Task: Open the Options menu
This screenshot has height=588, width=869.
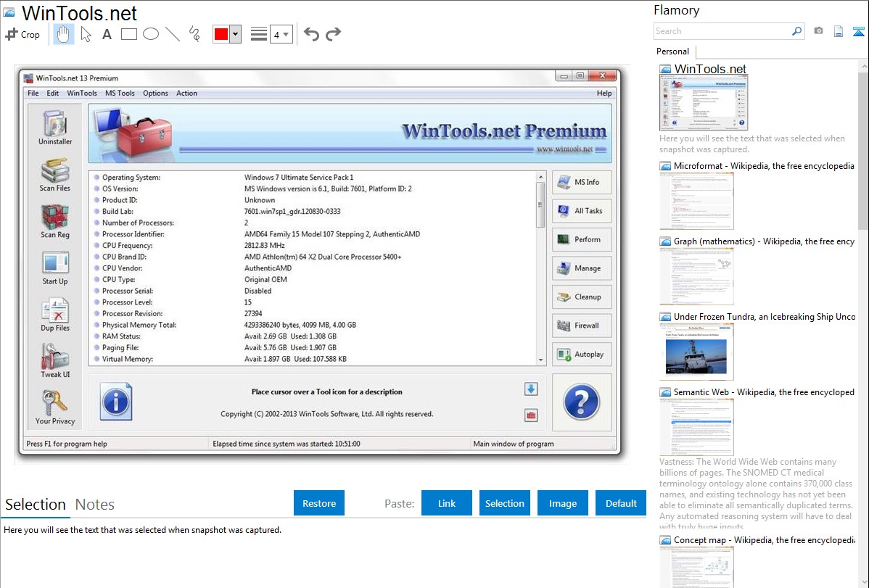Action: 155,93
